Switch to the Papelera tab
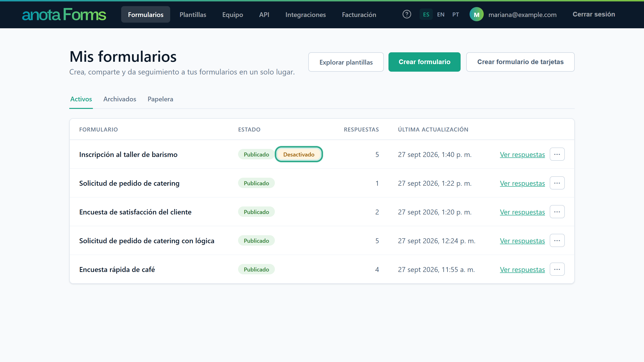This screenshot has width=644, height=362. pyautogui.click(x=160, y=99)
